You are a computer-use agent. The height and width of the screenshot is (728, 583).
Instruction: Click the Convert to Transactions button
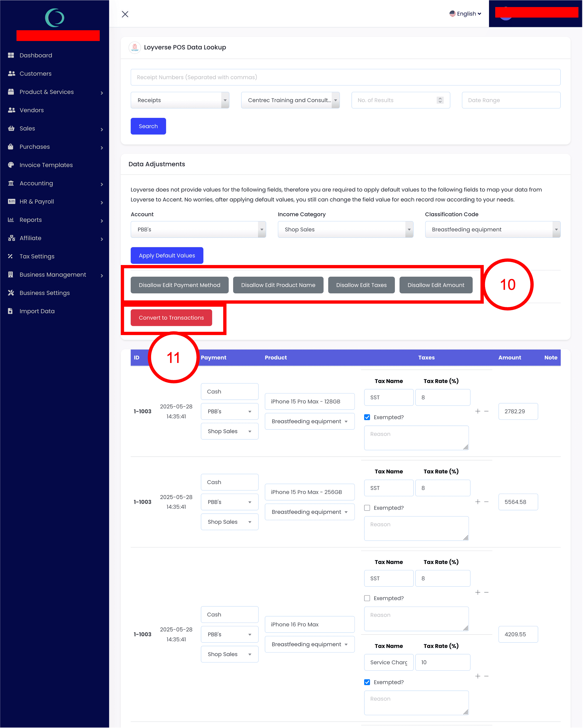[171, 318]
